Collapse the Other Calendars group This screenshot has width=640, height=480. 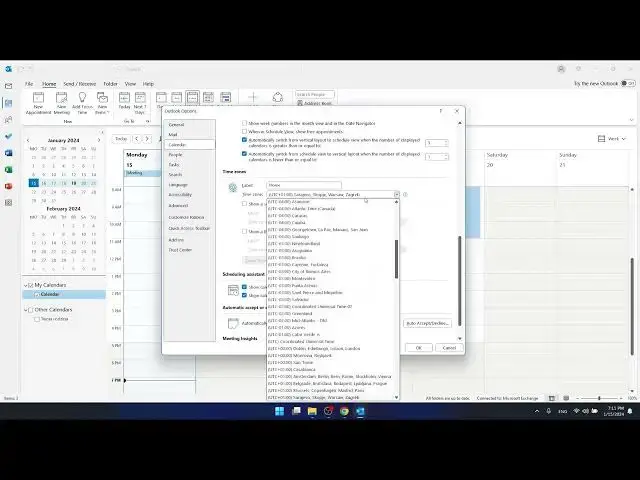(x=26, y=310)
